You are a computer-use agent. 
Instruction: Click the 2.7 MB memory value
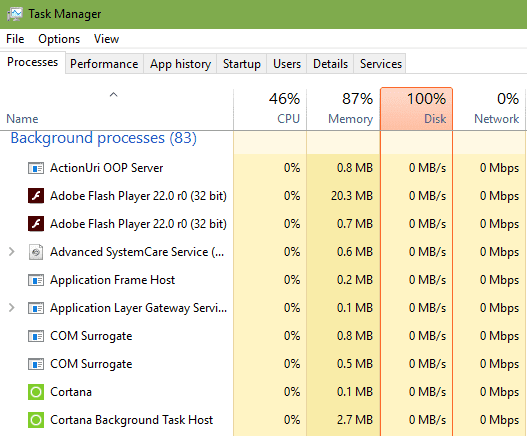click(355, 420)
